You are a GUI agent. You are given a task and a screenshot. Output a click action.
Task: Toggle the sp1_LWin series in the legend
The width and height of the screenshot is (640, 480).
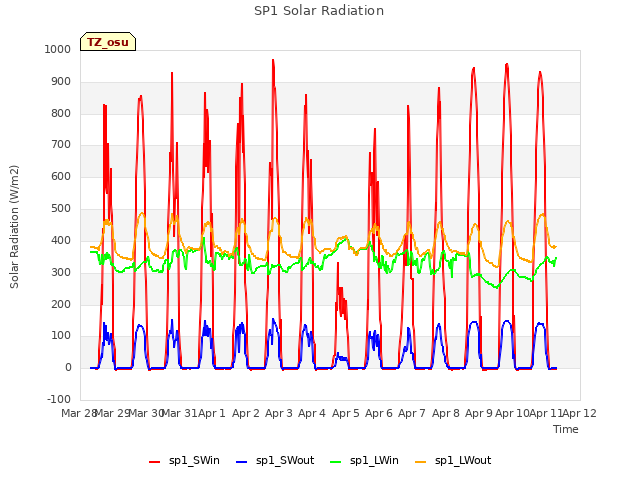364,461
